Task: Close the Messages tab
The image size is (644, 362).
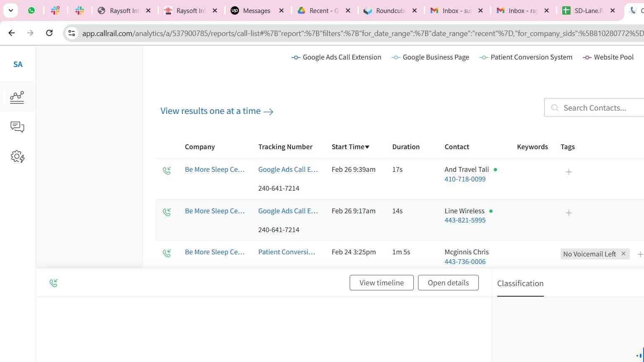Action: [281, 11]
